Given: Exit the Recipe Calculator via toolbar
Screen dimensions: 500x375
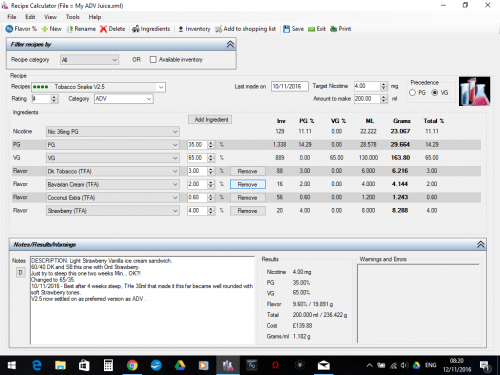Looking at the screenshot, I should click(317, 29).
